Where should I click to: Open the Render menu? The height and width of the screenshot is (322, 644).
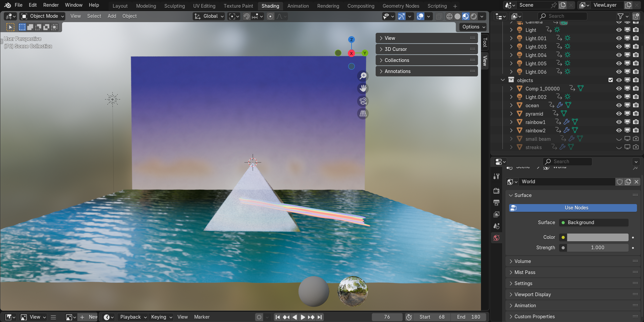tap(51, 5)
